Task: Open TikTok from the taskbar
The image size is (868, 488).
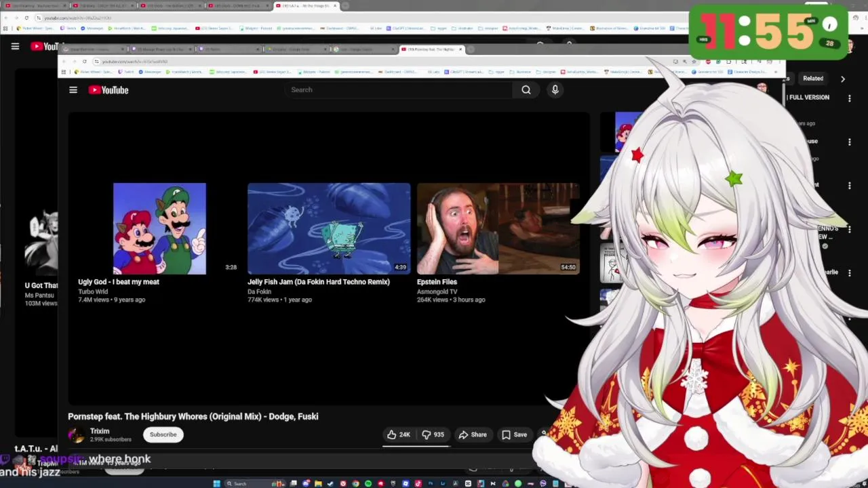Action: tap(418, 483)
